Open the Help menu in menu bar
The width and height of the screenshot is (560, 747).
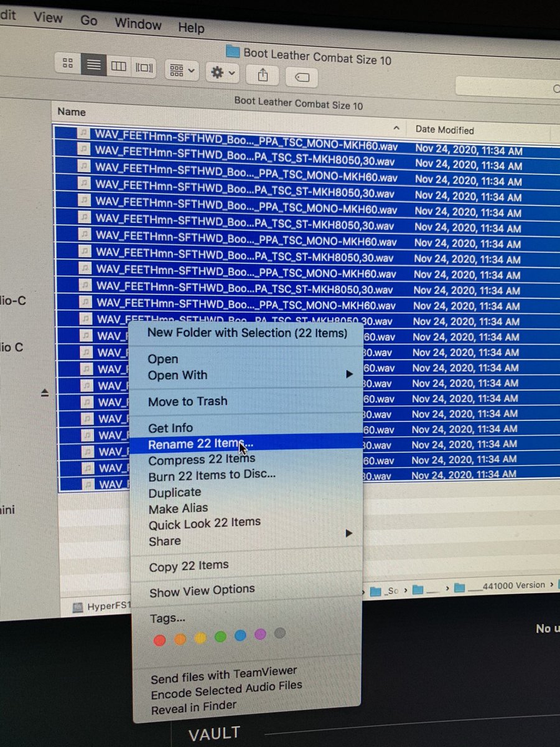pos(191,27)
